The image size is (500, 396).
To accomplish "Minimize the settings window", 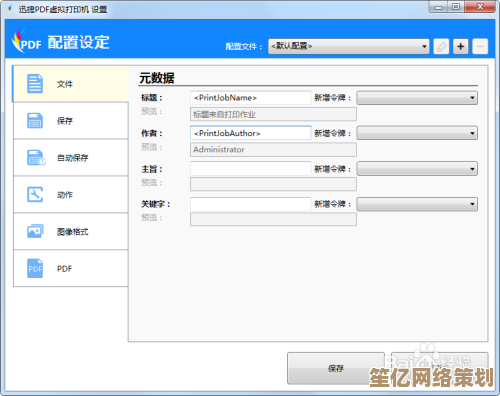I will pyautogui.click(x=439, y=7).
